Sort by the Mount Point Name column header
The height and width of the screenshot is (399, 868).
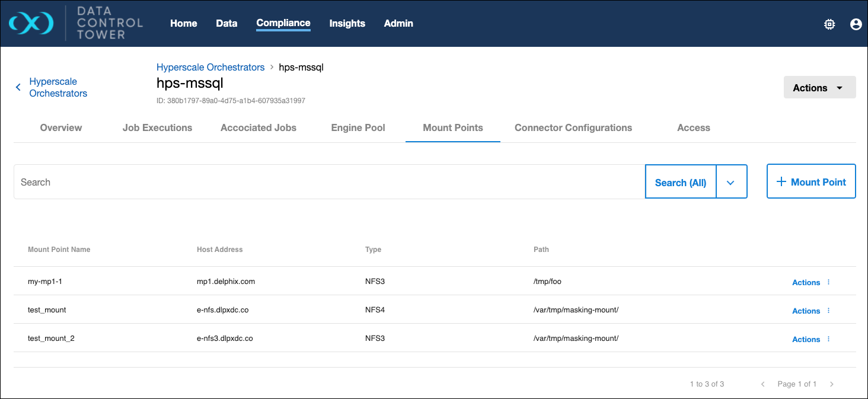click(59, 250)
